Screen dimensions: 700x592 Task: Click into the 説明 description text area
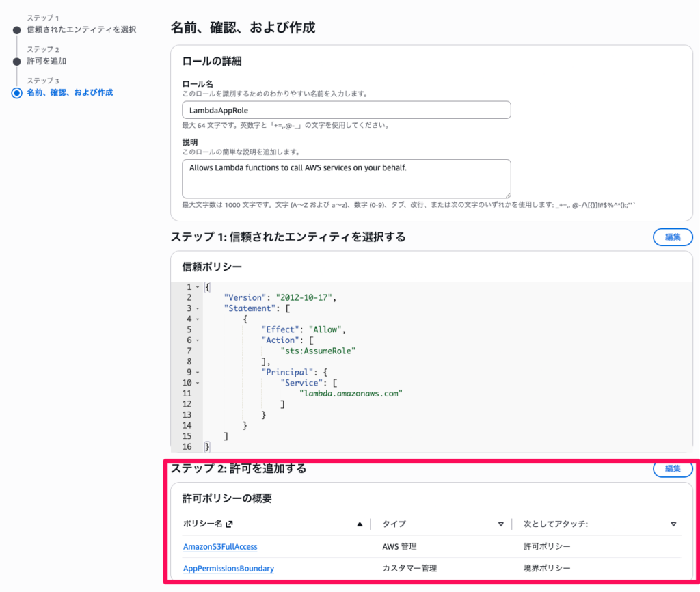click(347, 178)
